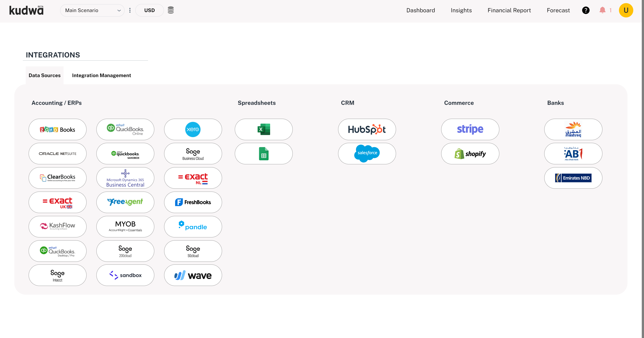
Task: Select the Data Sources tab
Action: point(44,75)
